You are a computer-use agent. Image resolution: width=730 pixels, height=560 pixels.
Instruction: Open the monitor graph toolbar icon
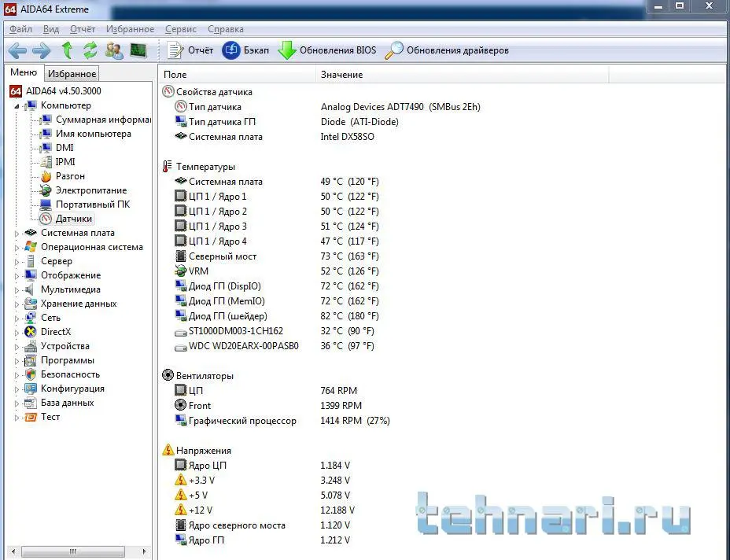click(x=138, y=50)
